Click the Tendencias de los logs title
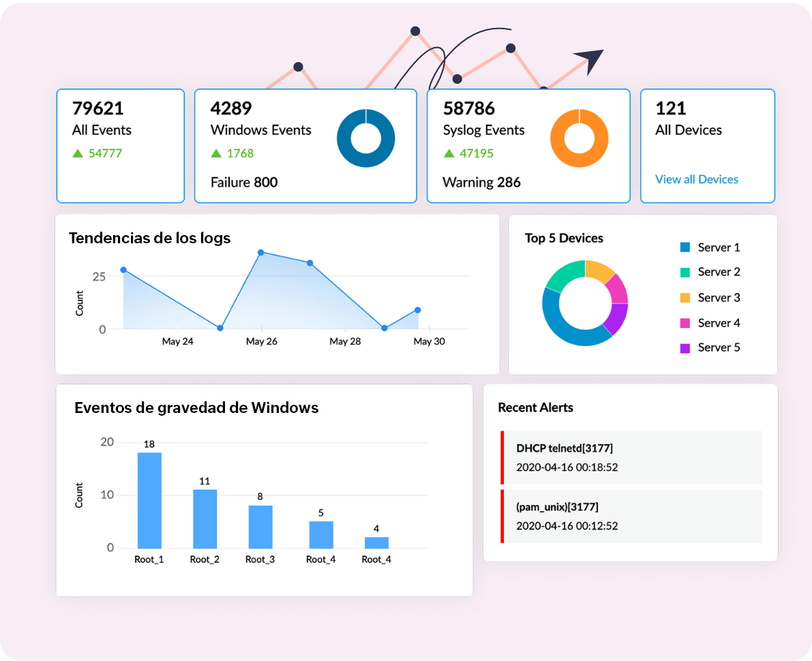 [150, 238]
